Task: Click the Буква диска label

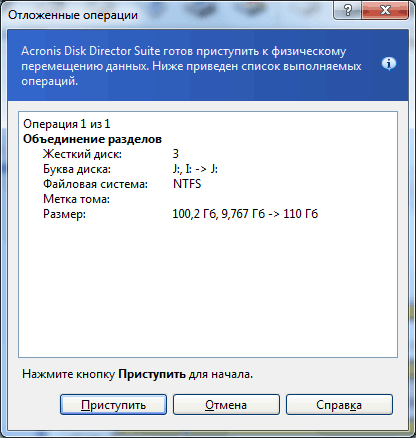Action: click(77, 169)
